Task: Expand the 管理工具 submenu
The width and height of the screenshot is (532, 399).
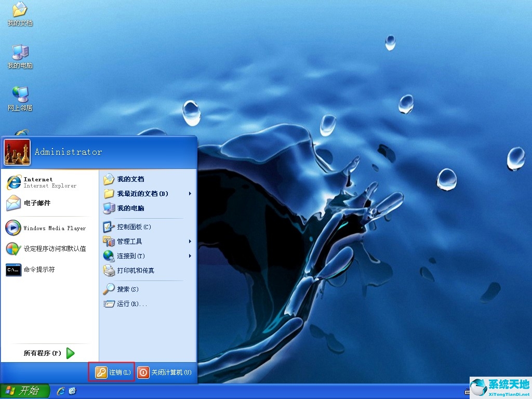Action: [148, 241]
